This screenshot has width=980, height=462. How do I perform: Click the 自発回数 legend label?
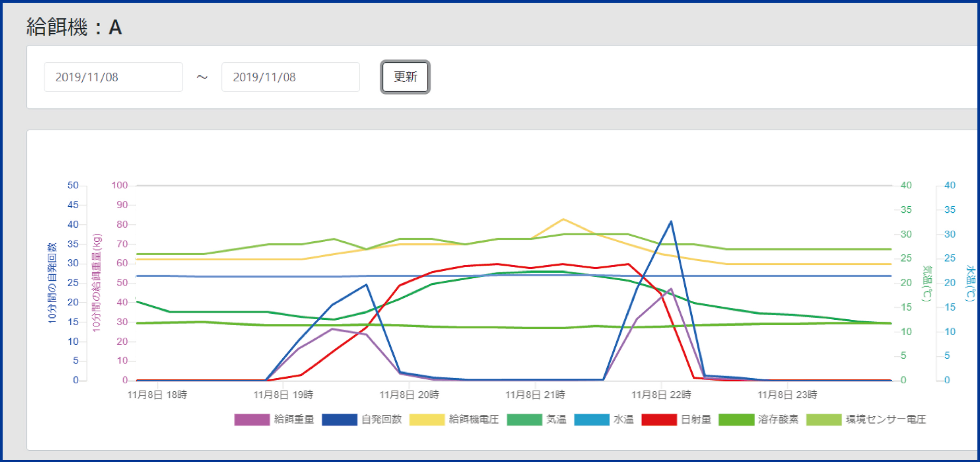382,419
